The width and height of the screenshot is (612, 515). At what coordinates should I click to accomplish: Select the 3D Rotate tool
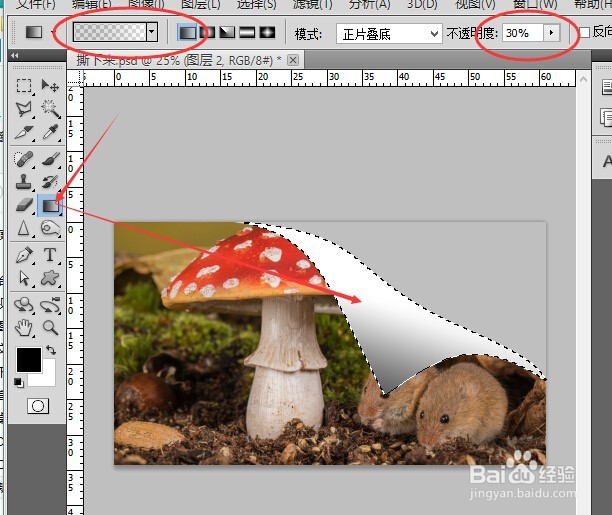(24, 305)
